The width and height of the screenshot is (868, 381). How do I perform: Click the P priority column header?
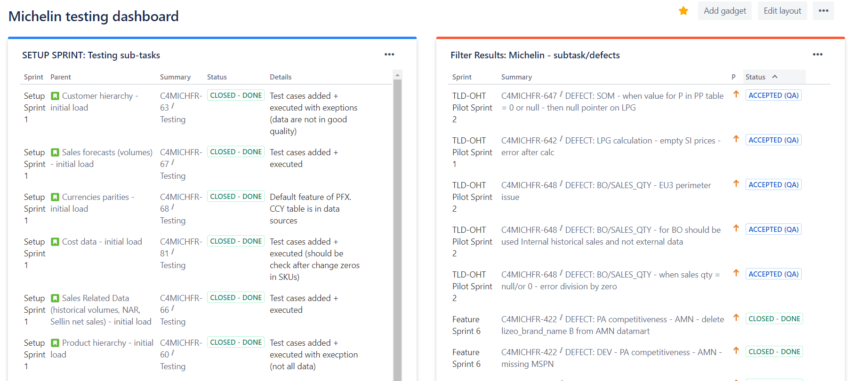click(x=733, y=77)
